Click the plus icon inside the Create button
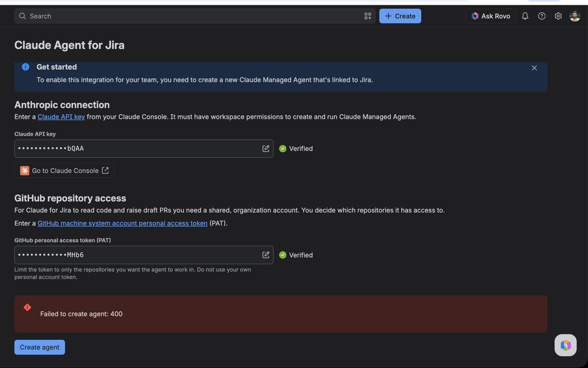The image size is (588, 368). [388, 16]
